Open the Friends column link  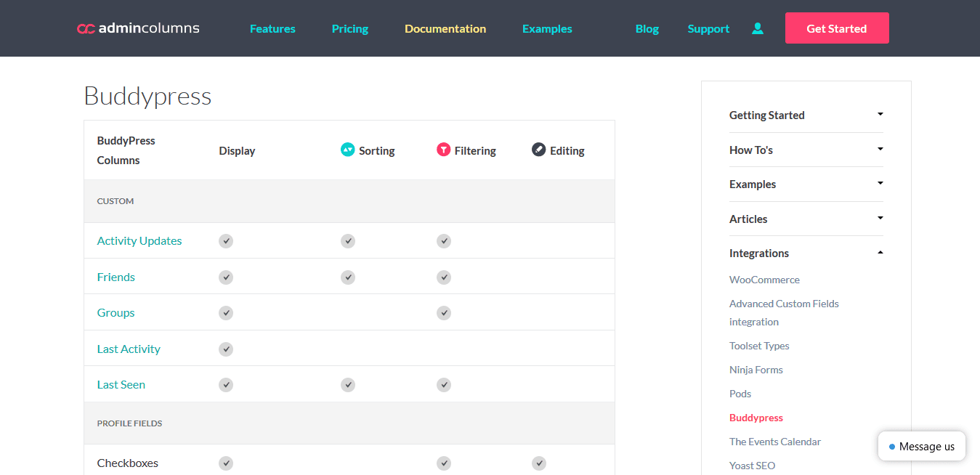116,277
